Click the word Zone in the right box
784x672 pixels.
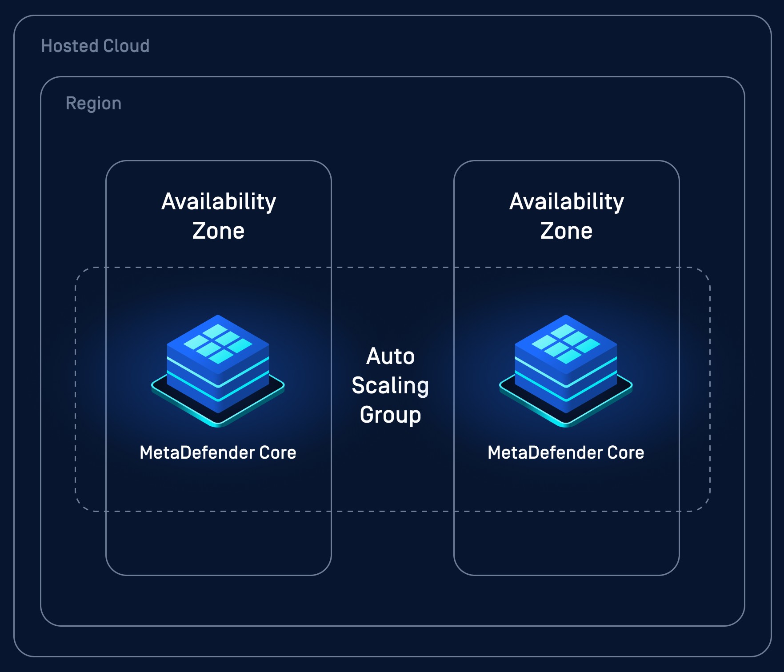point(566,231)
